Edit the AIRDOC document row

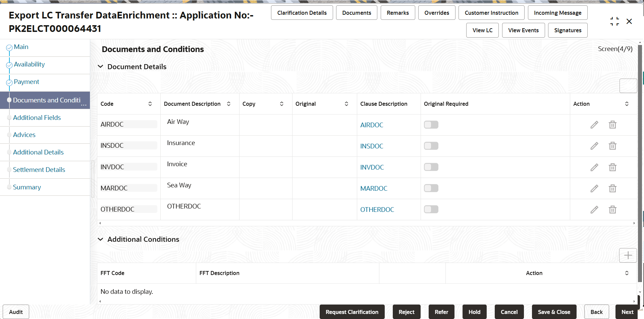point(594,125)
